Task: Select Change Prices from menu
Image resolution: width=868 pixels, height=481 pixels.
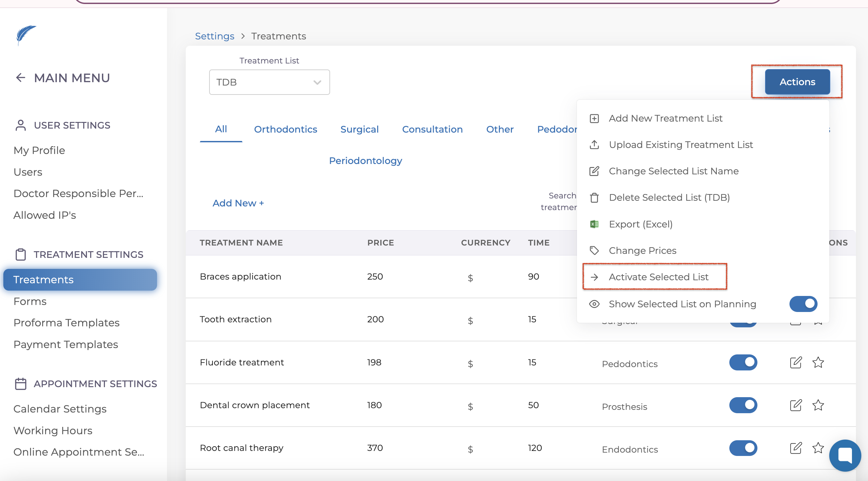Action: point(642,251)
